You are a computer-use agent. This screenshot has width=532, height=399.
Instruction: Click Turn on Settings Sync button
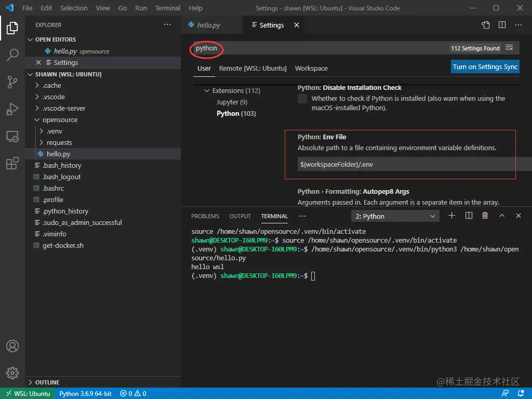pyautogui.click(x=485, y=67)
